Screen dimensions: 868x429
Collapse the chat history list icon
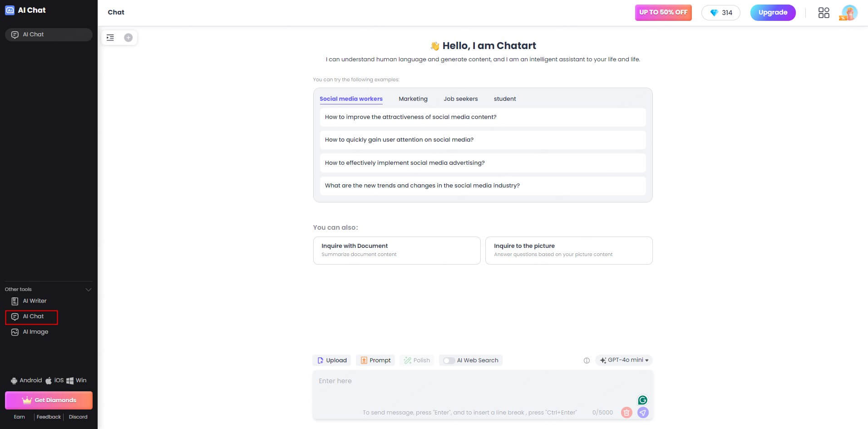point(110,38)
